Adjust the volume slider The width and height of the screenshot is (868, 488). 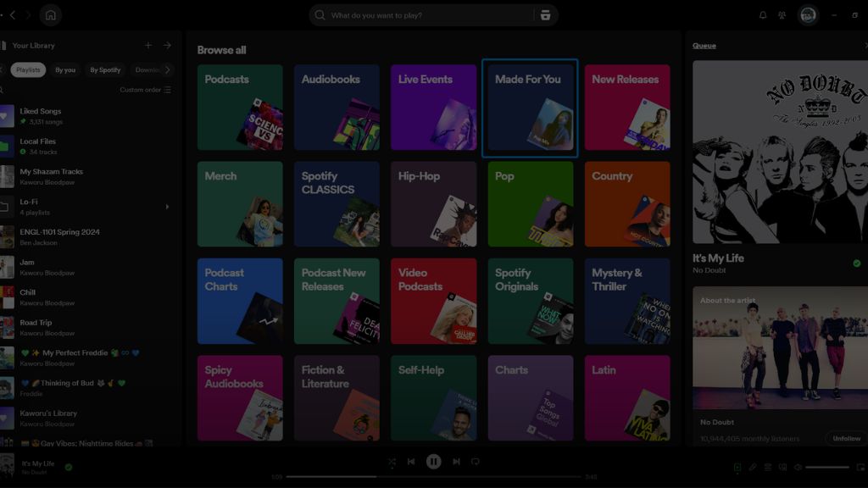(x=826, y=467)
